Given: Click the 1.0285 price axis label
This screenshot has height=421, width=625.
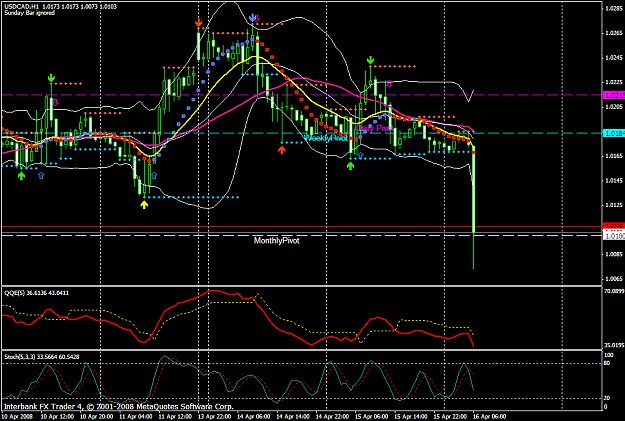Looking at the screenshot, I should 614,8.
